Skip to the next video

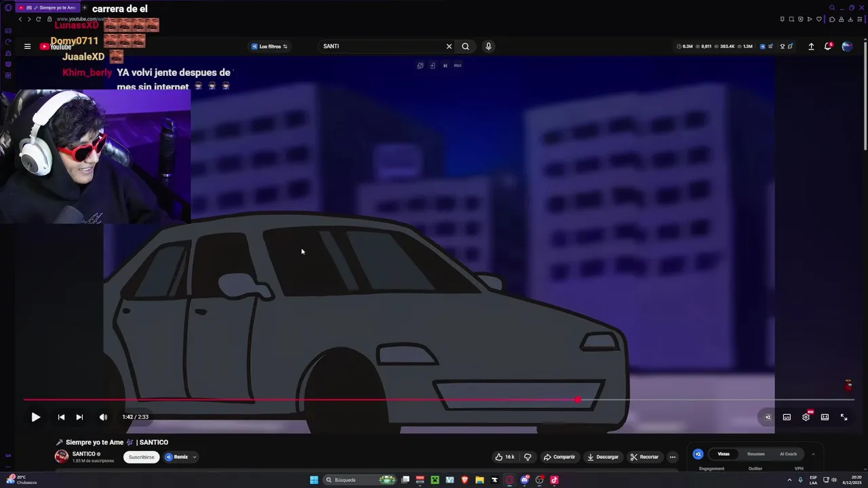point(79,417)
